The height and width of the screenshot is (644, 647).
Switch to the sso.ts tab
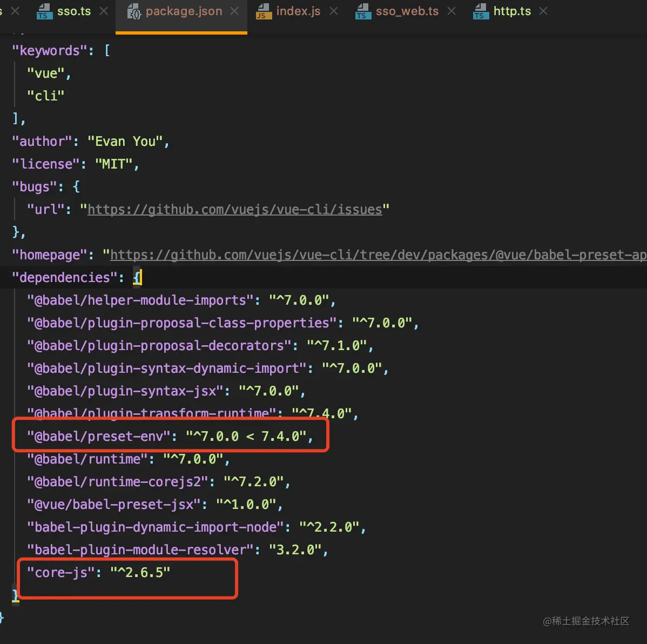click(73, 11)
